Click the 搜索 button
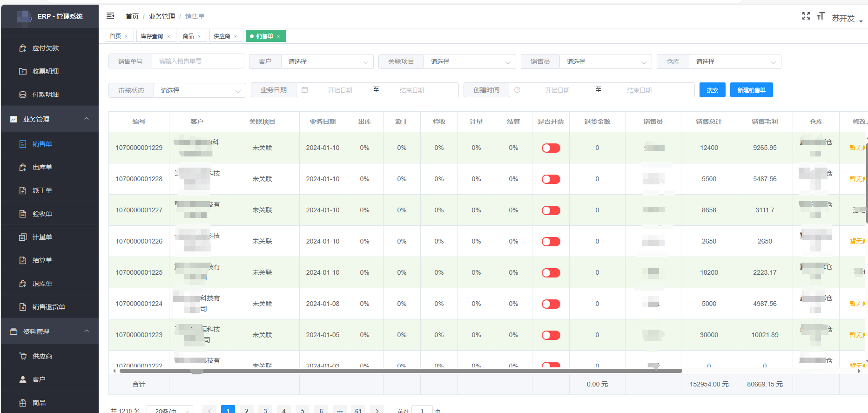 (713, 90)
